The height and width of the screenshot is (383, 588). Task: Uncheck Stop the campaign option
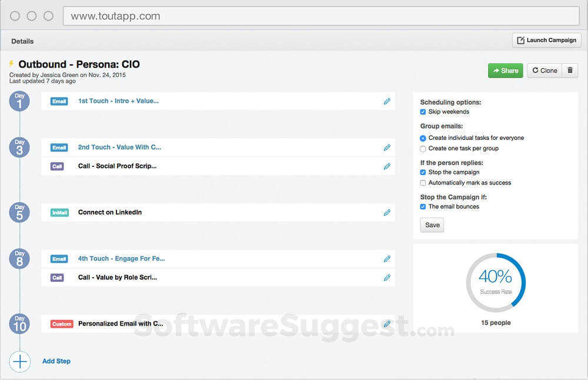(423, 173)
